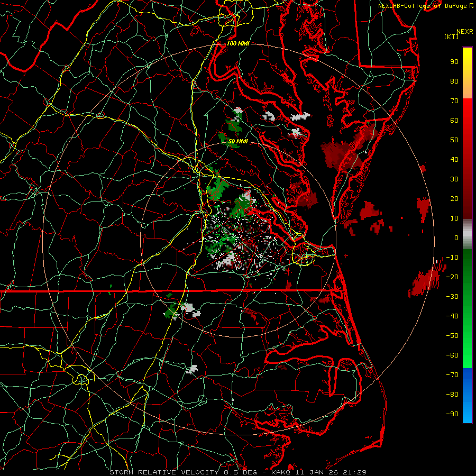Click the -90 value on the velocity scale

452,414
